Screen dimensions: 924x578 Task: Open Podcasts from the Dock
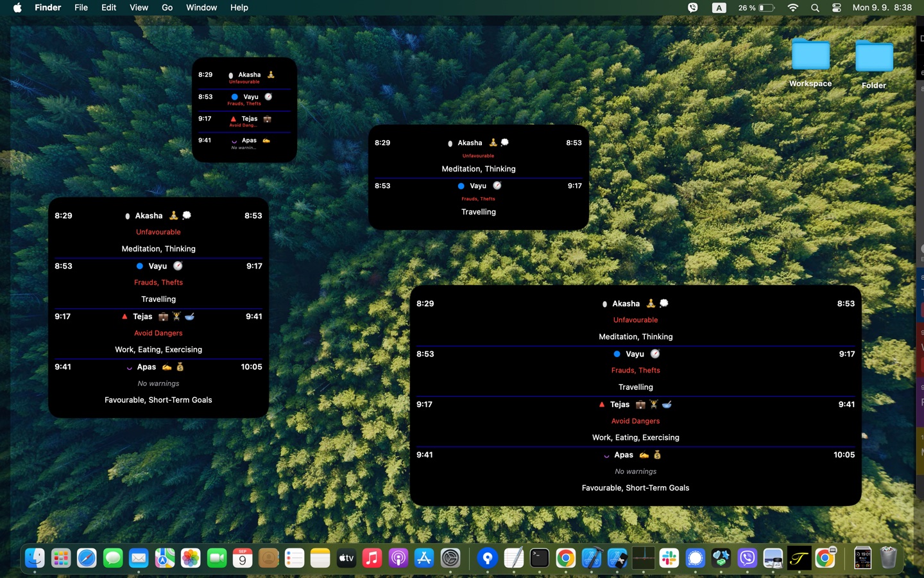pyautogui.click(x=398, y=558)
